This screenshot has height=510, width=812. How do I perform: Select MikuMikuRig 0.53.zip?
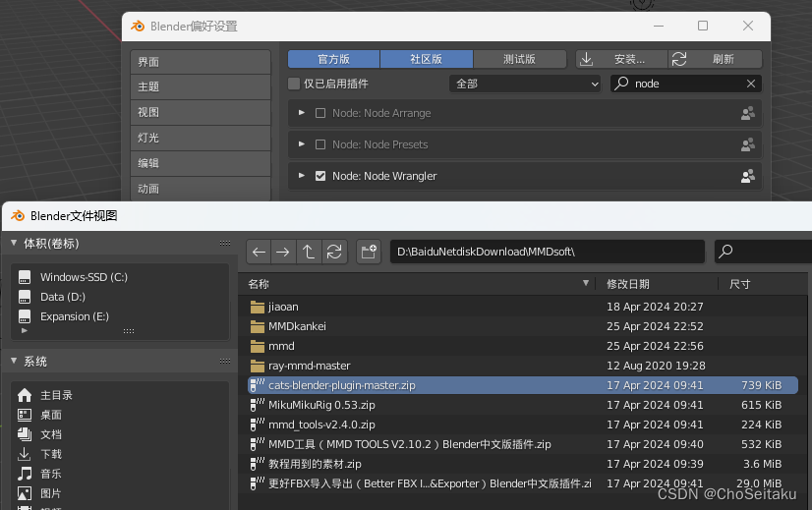point(523,406)
